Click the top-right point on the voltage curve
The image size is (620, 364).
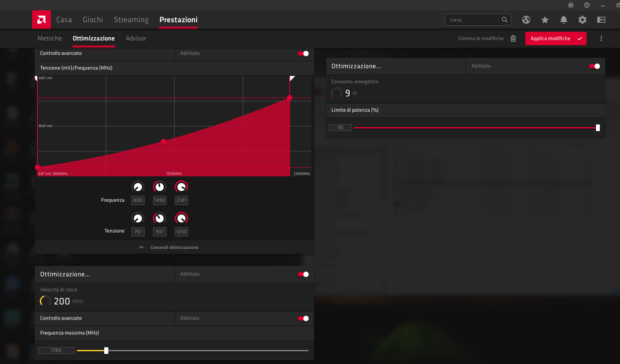click(290, 98)
